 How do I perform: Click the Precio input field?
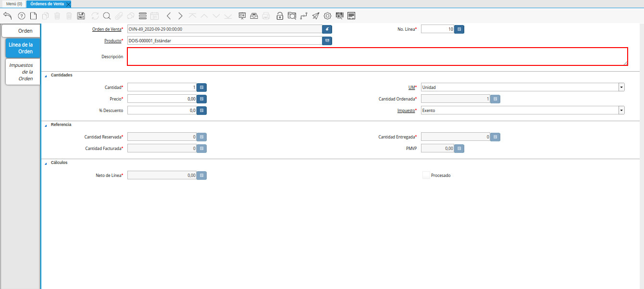point(162,99)
